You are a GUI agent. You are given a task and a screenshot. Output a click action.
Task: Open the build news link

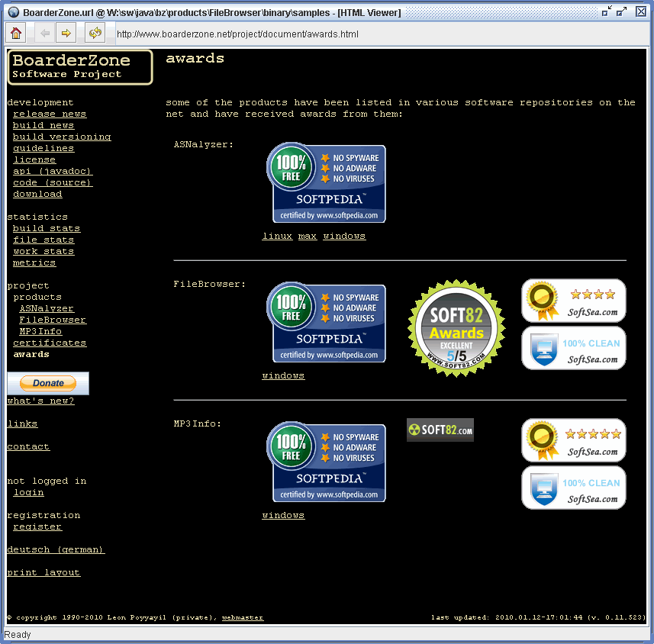tap(43, 125)
